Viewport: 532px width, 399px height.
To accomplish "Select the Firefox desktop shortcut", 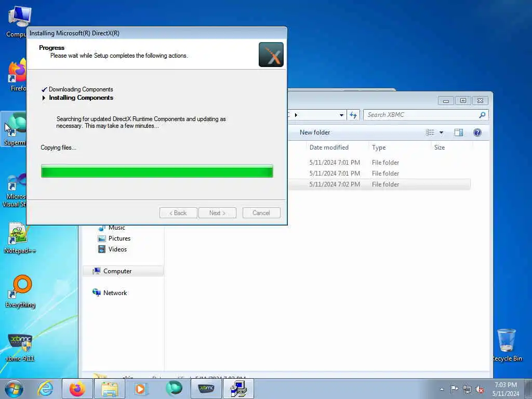I will click(x=17, y=75).
